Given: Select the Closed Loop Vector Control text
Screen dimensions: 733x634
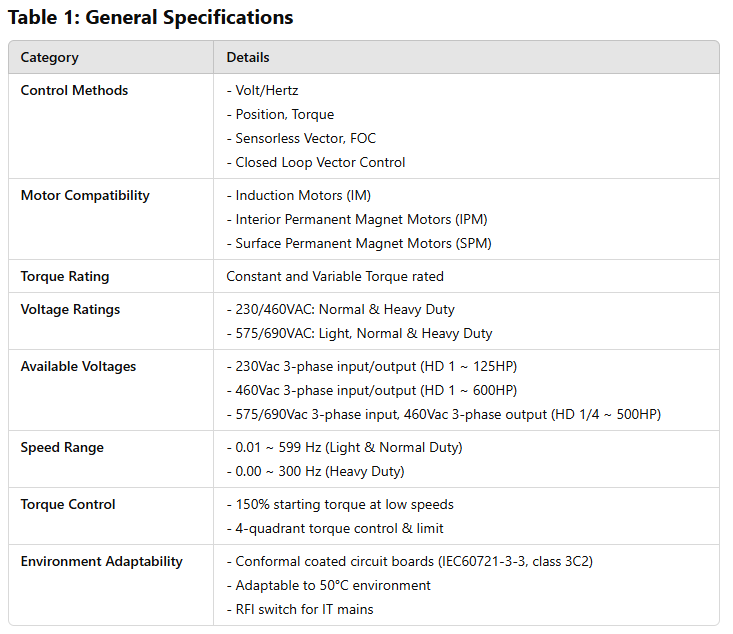Looking at the screenshot, I should tap(316, 162).
